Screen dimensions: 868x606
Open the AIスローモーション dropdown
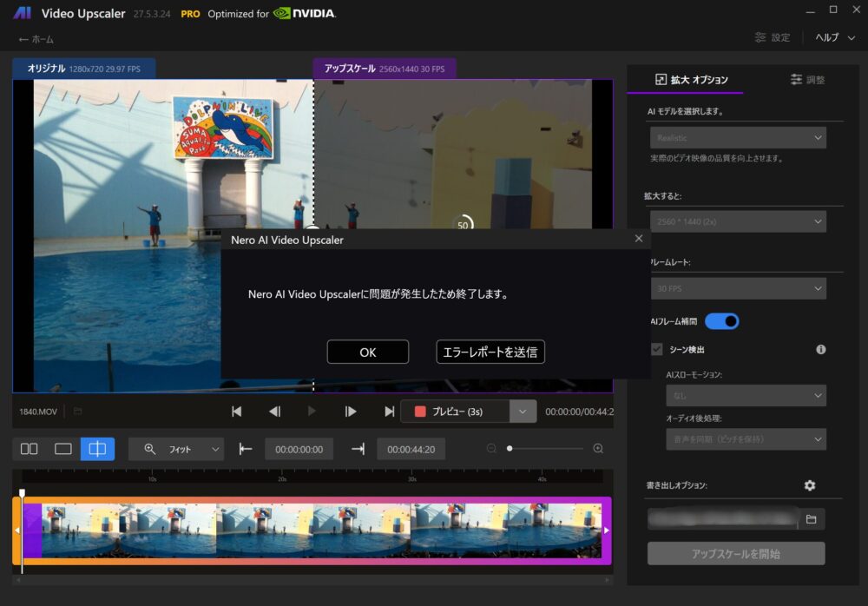[x=746, y=396]
